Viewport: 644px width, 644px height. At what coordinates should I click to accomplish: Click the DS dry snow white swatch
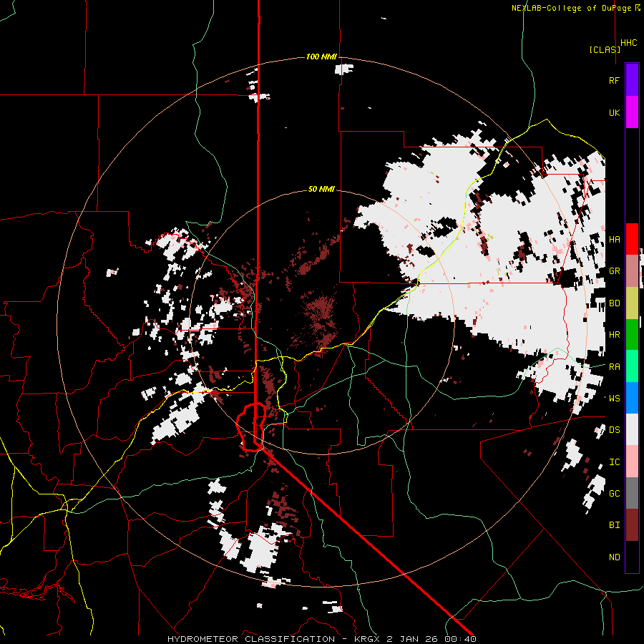(x=632, y=429)
